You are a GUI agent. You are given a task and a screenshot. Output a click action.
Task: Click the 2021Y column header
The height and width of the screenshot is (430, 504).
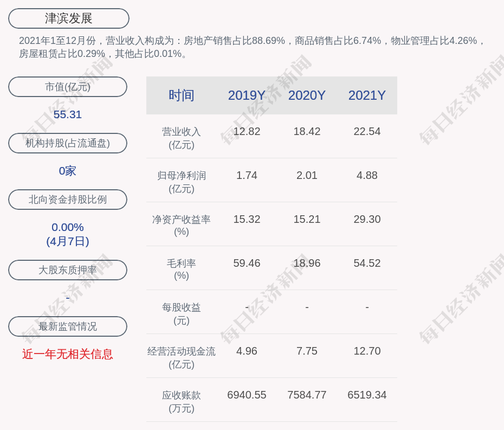coord(367,95)
